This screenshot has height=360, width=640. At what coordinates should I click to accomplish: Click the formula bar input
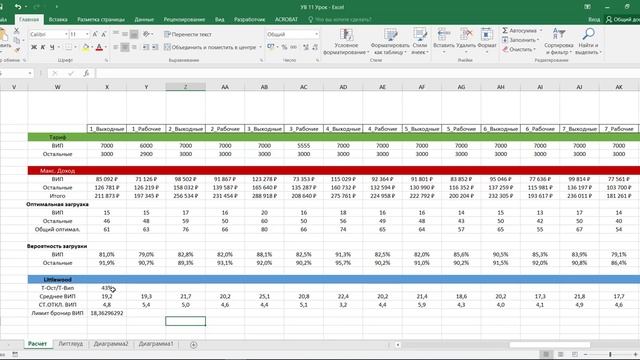pyautogui.click(x=367, y=73)
